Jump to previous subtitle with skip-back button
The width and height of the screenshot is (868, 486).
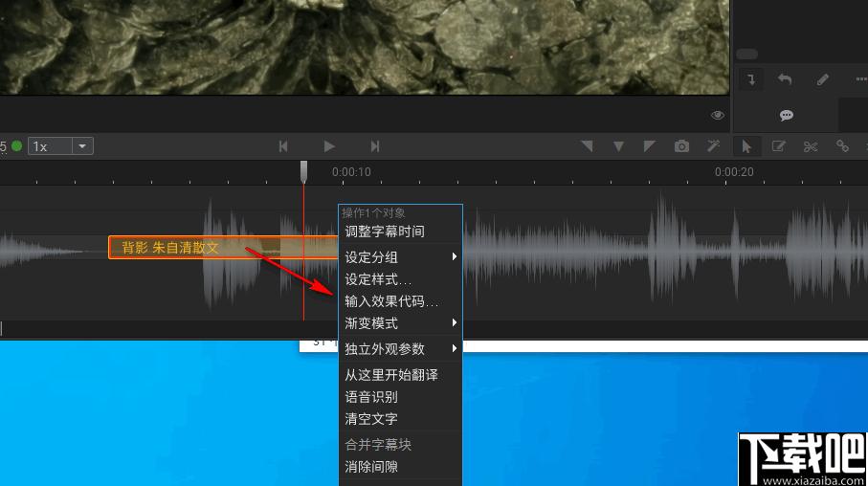(x=283, y=146)
